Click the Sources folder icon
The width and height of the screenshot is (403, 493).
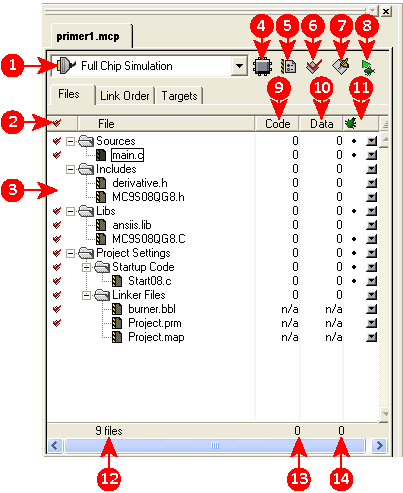86,141
